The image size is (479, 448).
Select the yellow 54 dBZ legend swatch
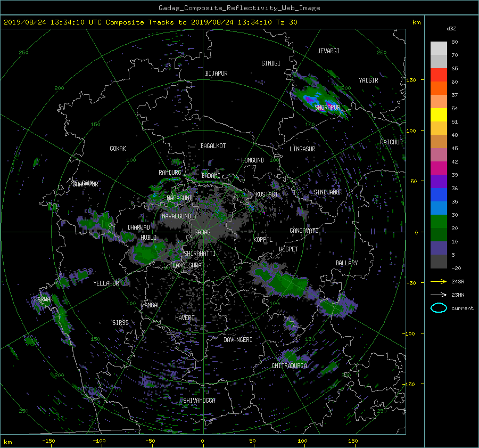pyautogui.click(x=439, y=115)
